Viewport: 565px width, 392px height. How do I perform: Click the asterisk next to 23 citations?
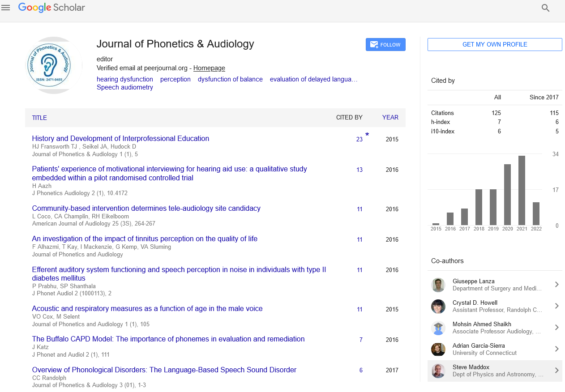click(x=367, y=135)
